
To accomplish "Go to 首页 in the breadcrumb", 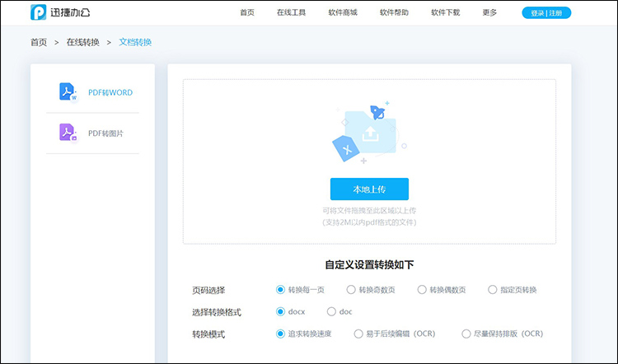I will click(x=39, y=42).
